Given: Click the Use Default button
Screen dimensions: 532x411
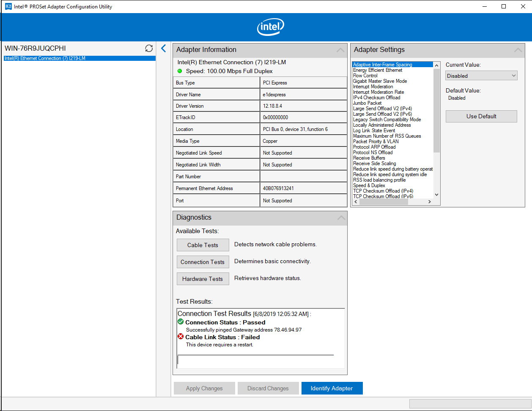Looking at the screenshot, I should pos(481,116).
